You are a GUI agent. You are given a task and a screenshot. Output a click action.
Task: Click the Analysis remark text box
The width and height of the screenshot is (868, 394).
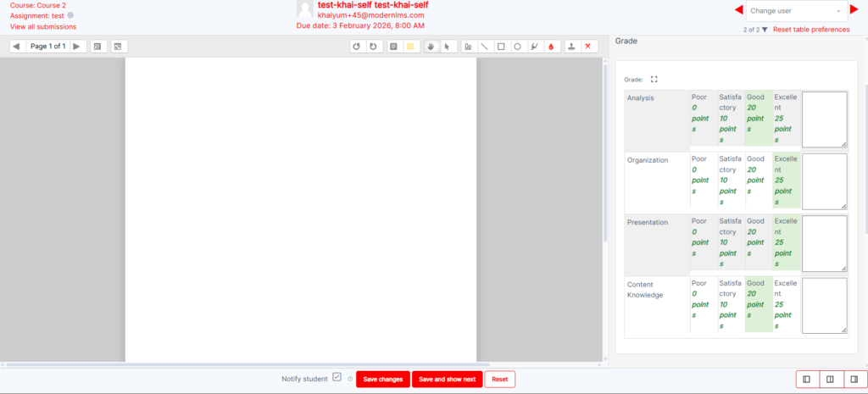pos(825,119)
